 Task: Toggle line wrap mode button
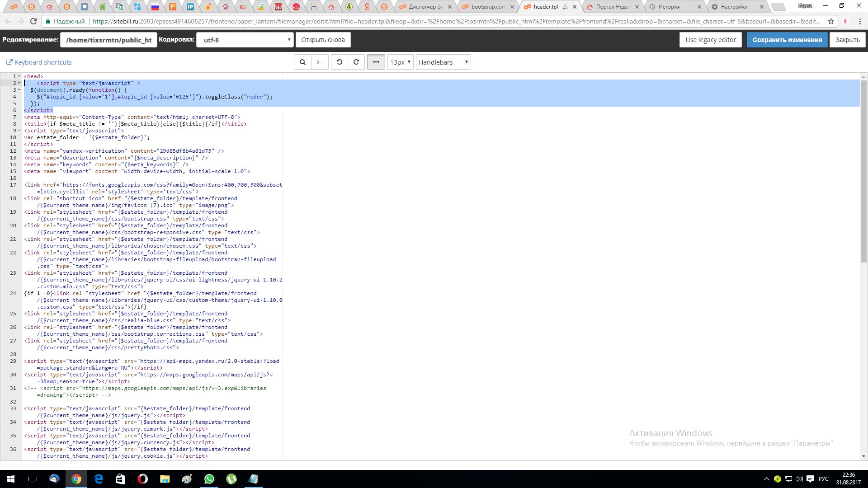pos(376,62)
